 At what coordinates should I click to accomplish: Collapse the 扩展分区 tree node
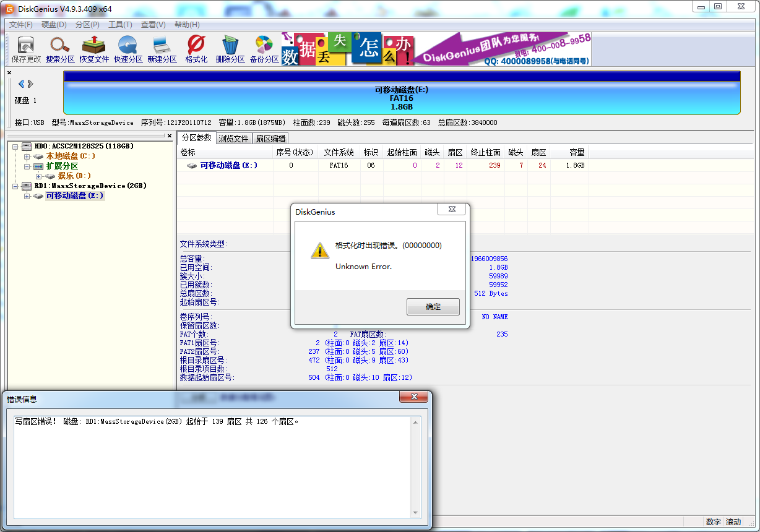click(x=27, y=166)
